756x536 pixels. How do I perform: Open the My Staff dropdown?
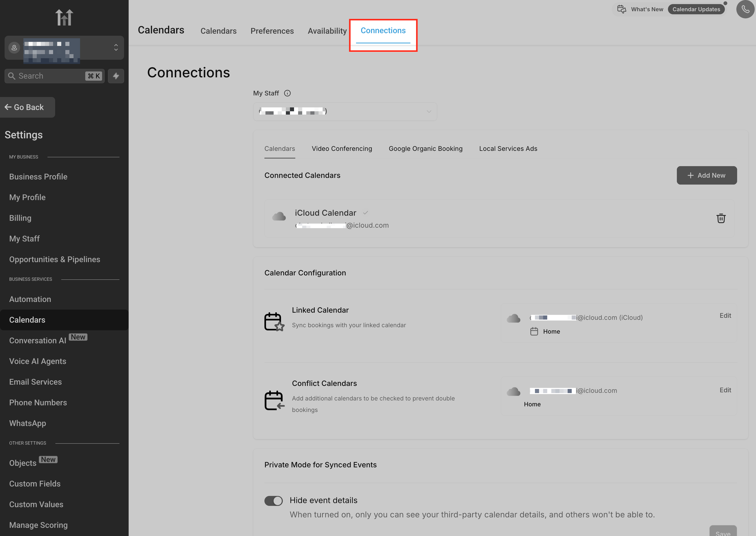point(345,112)
